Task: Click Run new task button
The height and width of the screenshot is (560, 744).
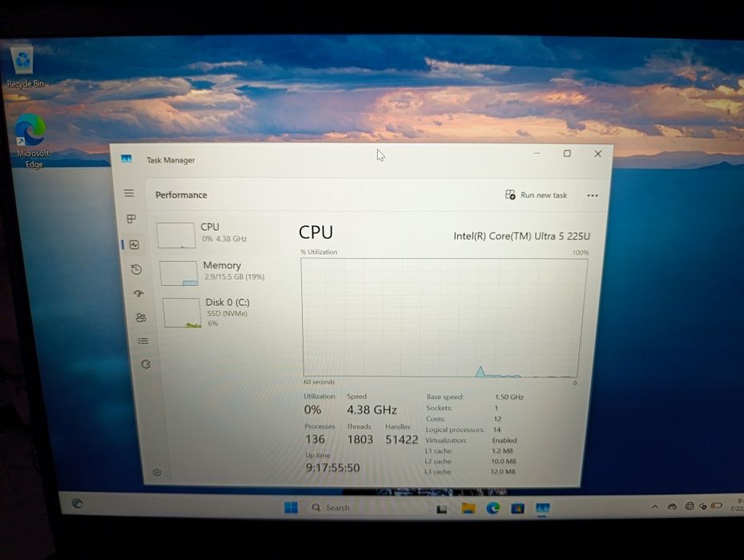Action: [536, 195]
